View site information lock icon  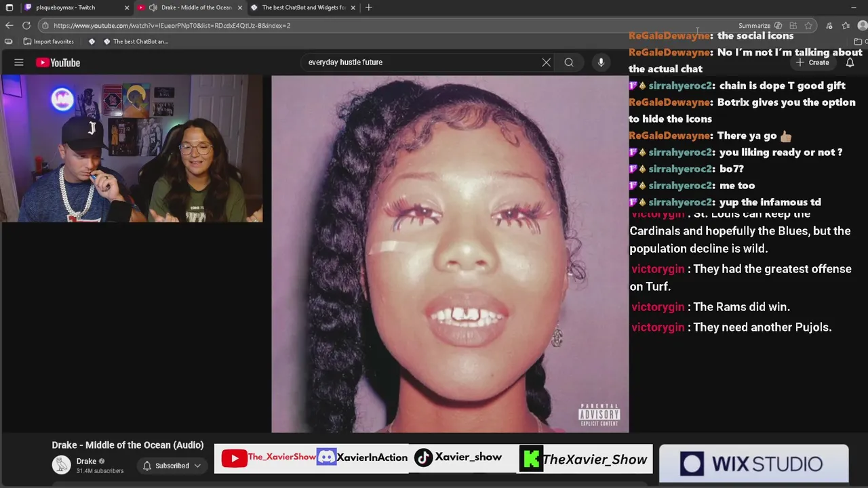coord(45,26)
